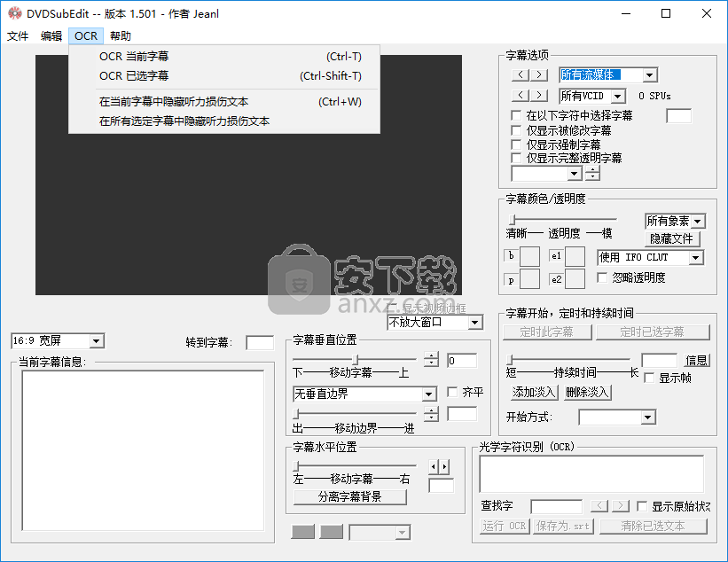The height and width of the screenshot is (562, 728).
Task: Click the 移动字幕 vertical position slider handle
Action: point(356,359)
